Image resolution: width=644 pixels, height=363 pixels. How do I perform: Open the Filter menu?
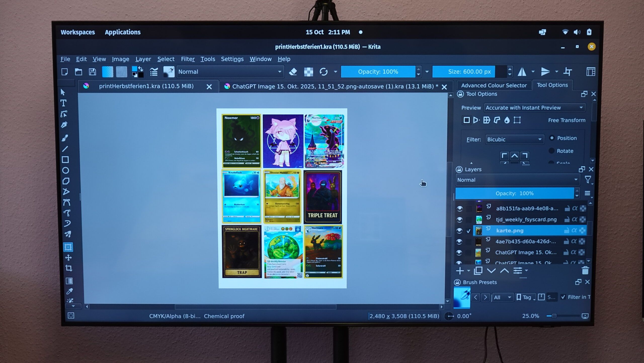pyautogui.click(x=188, y=59)
